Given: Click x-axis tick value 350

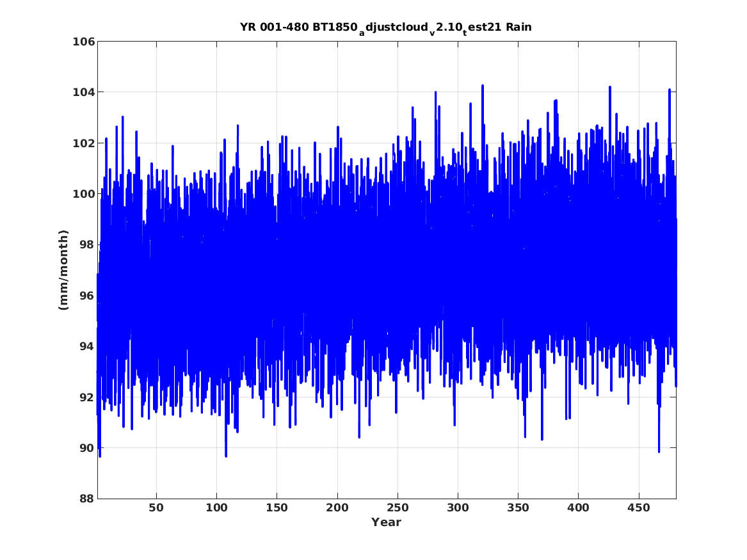Looking at the screenshot, I should [x=518, y=508].
